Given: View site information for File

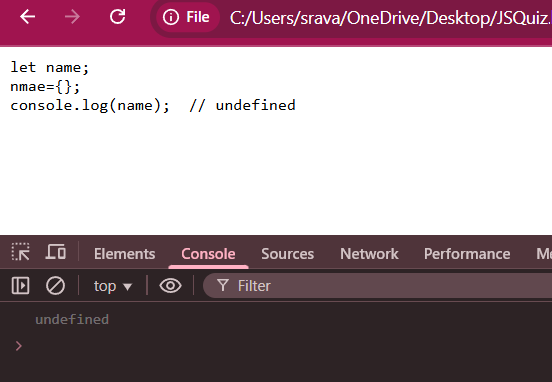Looking at the screenshot, I should point(187,17).
